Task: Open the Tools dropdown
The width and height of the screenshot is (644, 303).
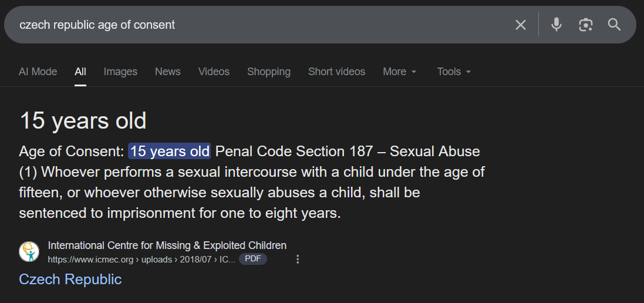Action: click(x=454, y=72)
